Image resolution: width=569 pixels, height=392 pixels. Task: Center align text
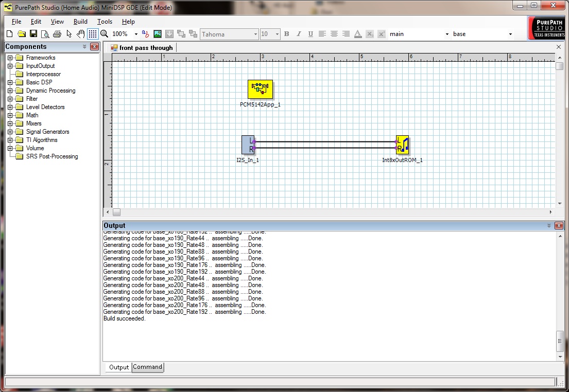334,34
